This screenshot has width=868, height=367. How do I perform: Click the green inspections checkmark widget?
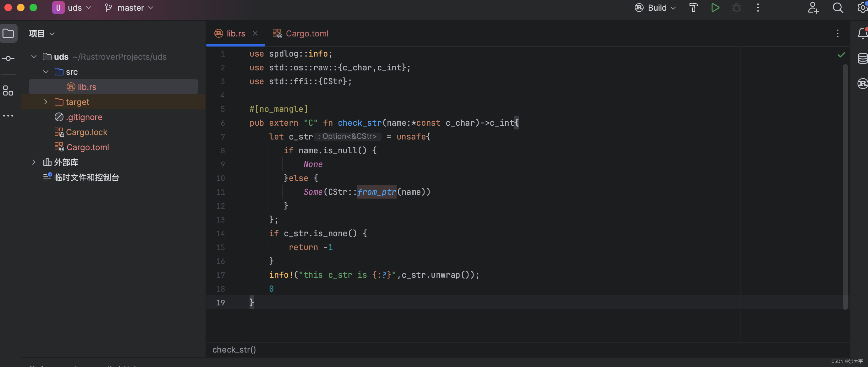coord(841,55)
